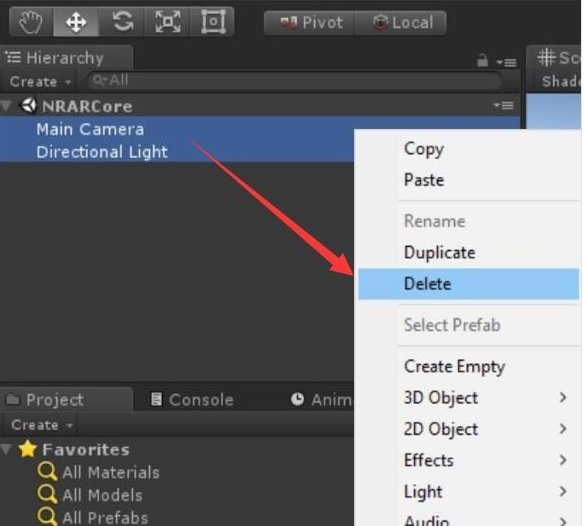
Task: Choose Rename from the context menu
Action: coord(469,221)
